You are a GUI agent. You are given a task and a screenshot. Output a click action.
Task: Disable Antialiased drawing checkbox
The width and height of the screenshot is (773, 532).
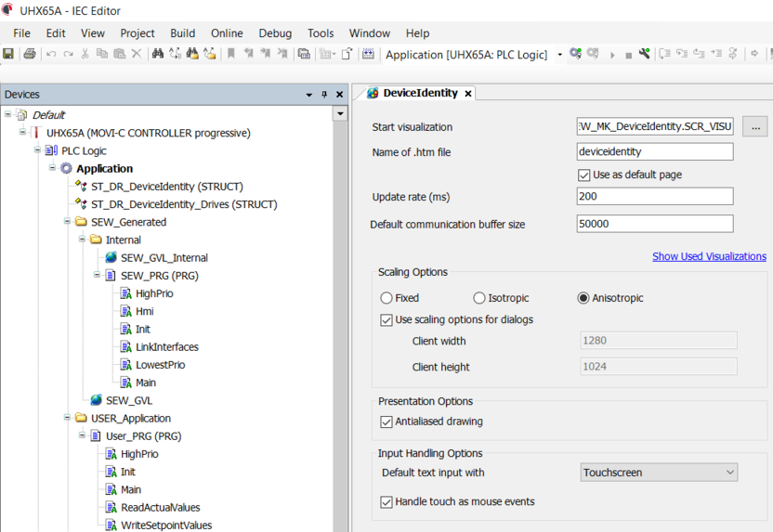386,422
